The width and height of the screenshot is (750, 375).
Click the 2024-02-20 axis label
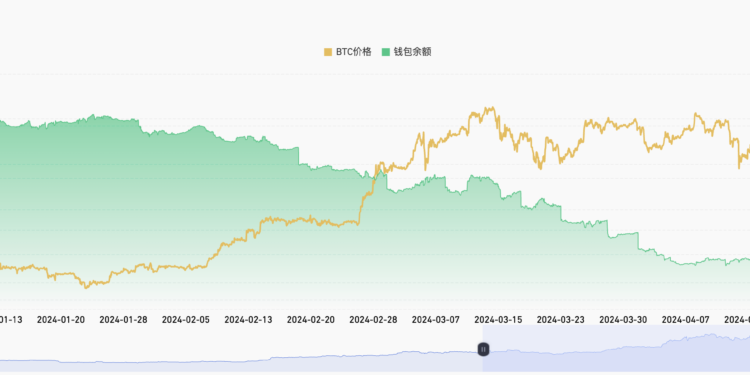point(311,320)
